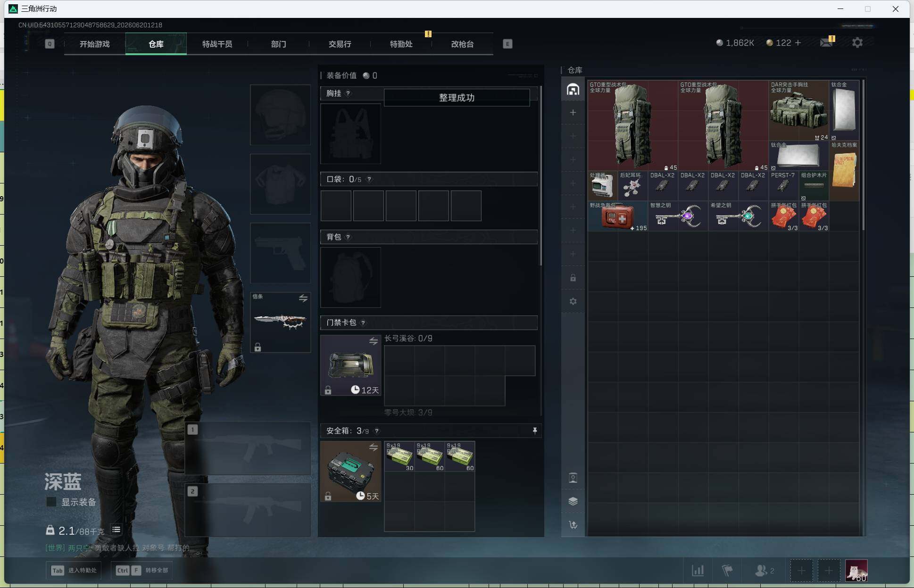Click the empty pistol slot

pos(280,253)
